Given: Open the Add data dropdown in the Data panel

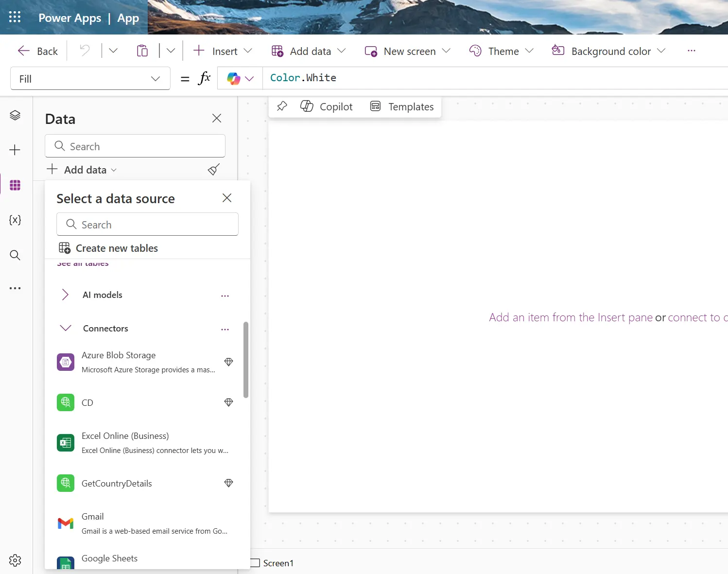Looking at the screenshot, I should point(82,170).
